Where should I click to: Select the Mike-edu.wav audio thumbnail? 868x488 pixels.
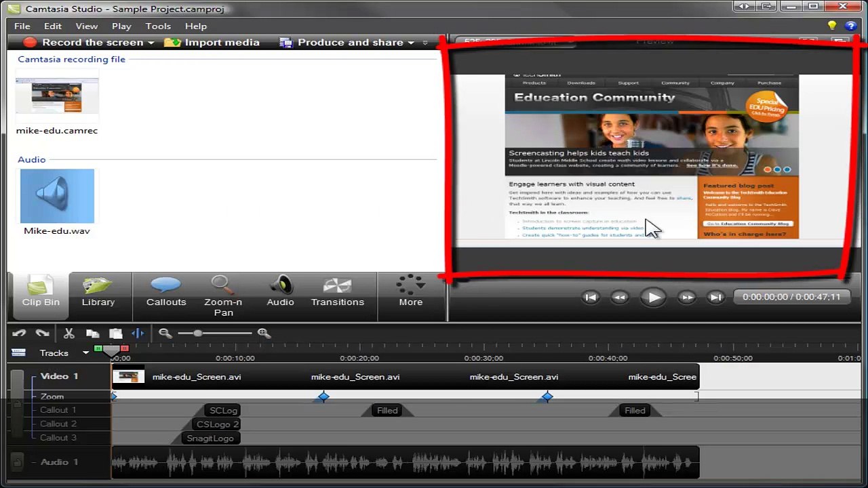[x=57, y=196]
